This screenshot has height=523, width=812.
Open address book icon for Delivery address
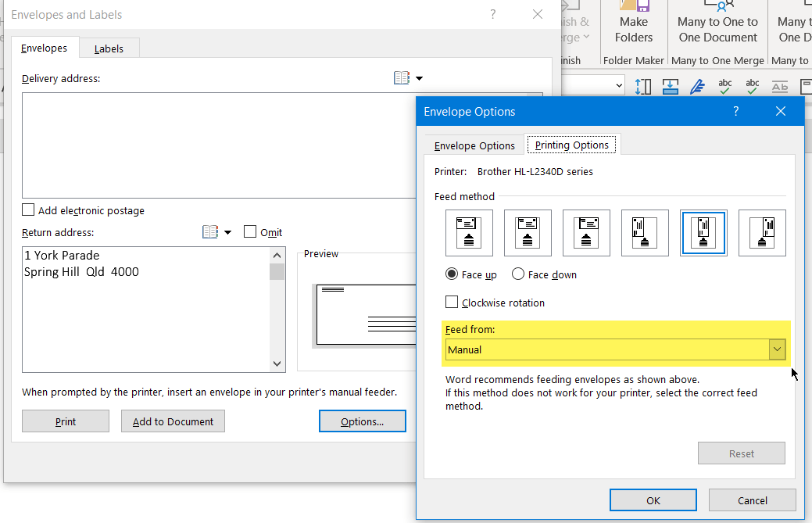402,78
